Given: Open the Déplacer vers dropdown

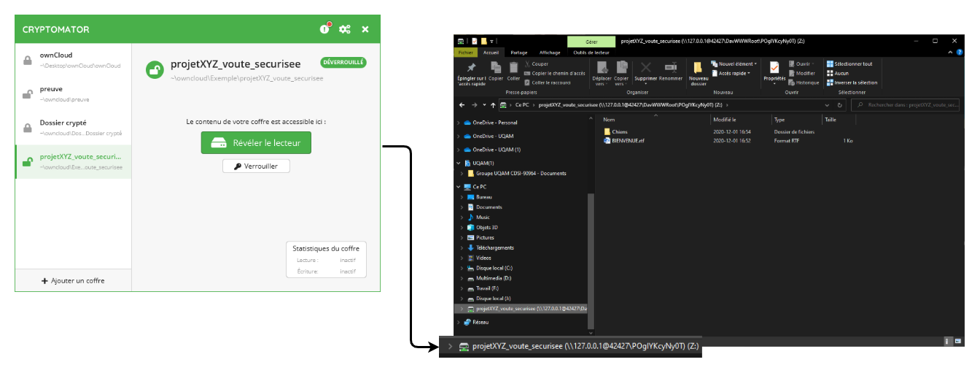Looking at the screenshot, I should click(602, 74).
